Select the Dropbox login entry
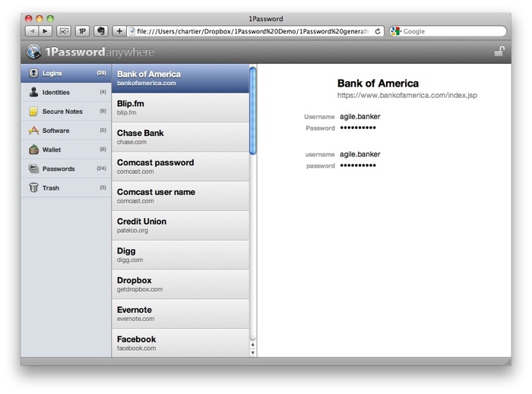Screen dimensions: 532x394 tap(181, 285)
